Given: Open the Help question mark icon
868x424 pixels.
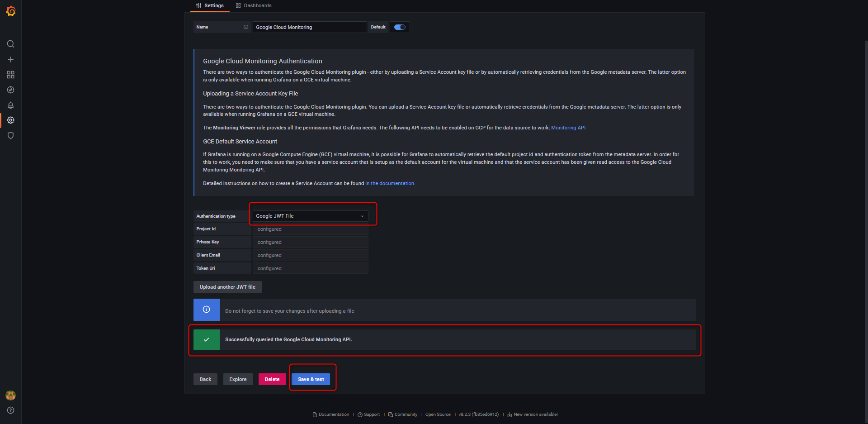Looking at the screenshot, I should click(x=10, y=410).
